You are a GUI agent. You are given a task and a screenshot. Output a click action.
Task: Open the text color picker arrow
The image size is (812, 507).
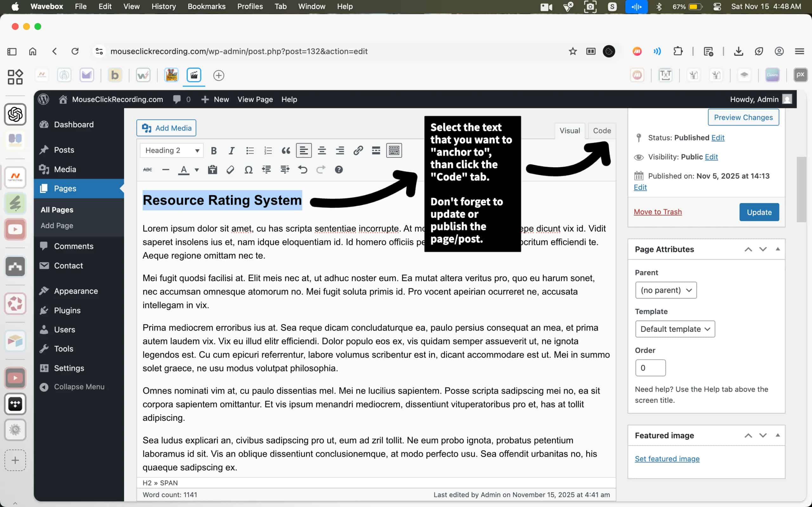197,170
